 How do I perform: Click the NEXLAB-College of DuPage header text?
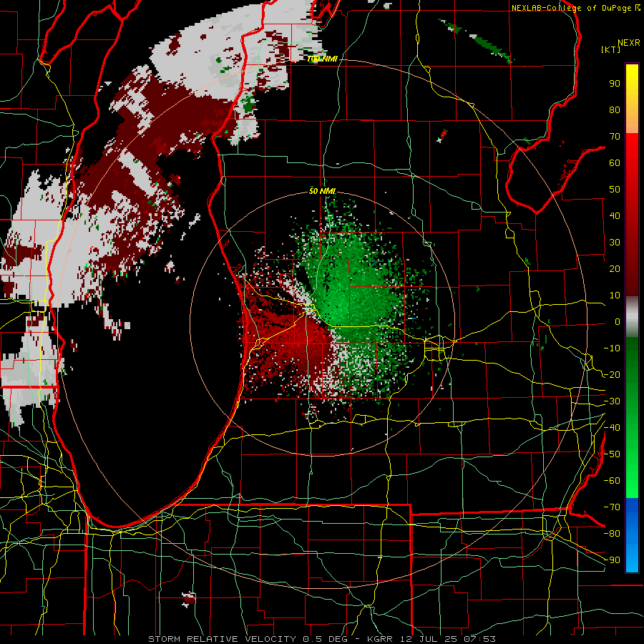point(576,8)
